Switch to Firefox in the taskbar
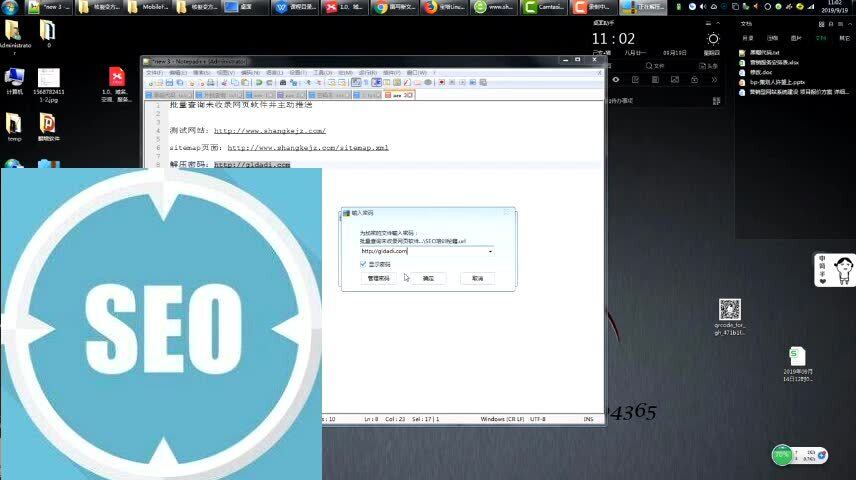The height and width of the screenshot is (480, 856). (x=444, y=7)
